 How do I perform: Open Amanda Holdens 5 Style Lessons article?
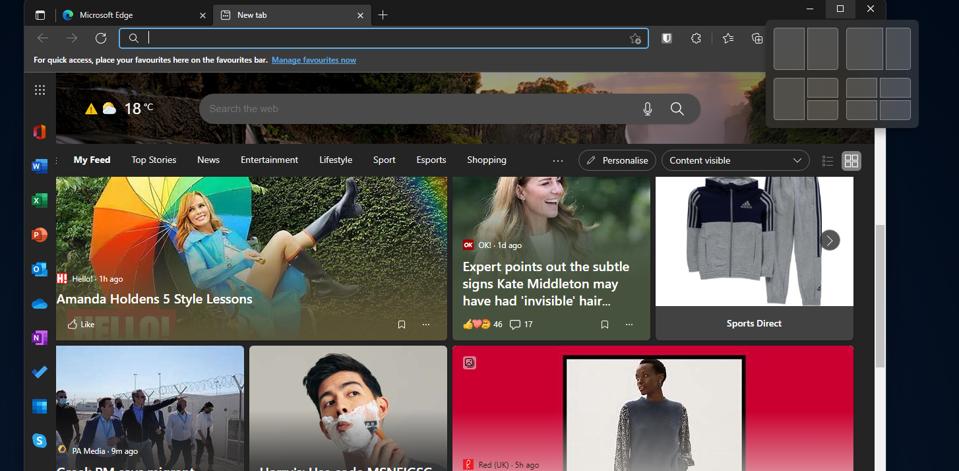pyautogui.click(x=154, y=299)
